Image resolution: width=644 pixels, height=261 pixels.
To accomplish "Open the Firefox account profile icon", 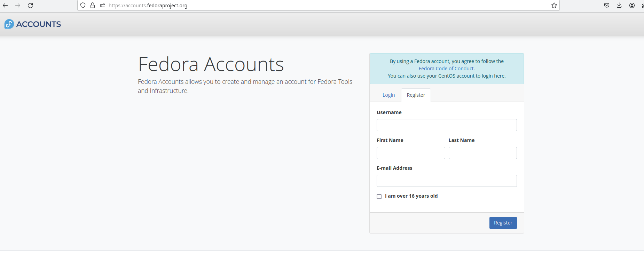I will click(632, 6).
